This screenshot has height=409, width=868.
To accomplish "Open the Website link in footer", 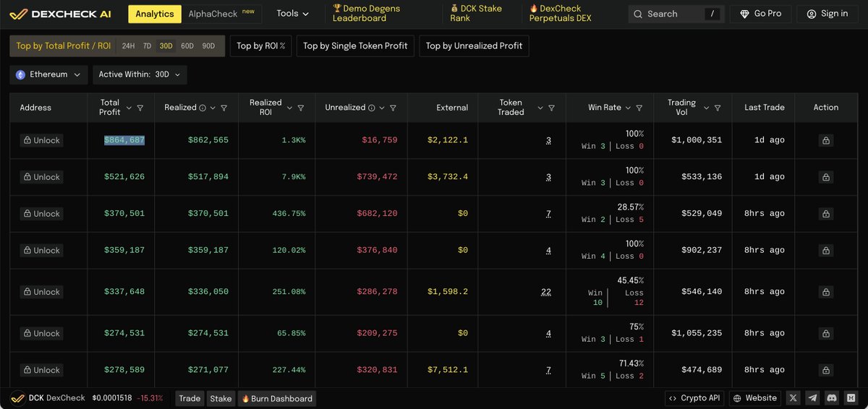I will point(755,398).
